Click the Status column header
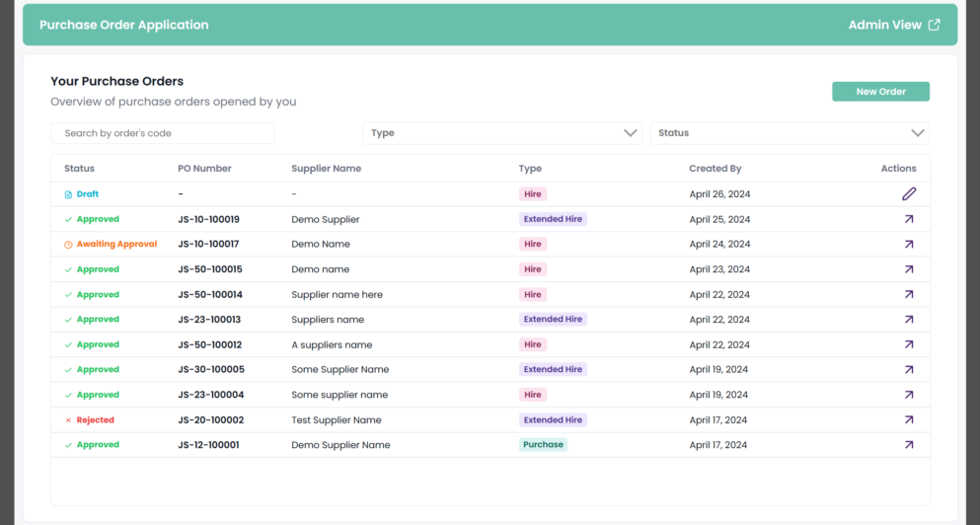 point(79,168)
